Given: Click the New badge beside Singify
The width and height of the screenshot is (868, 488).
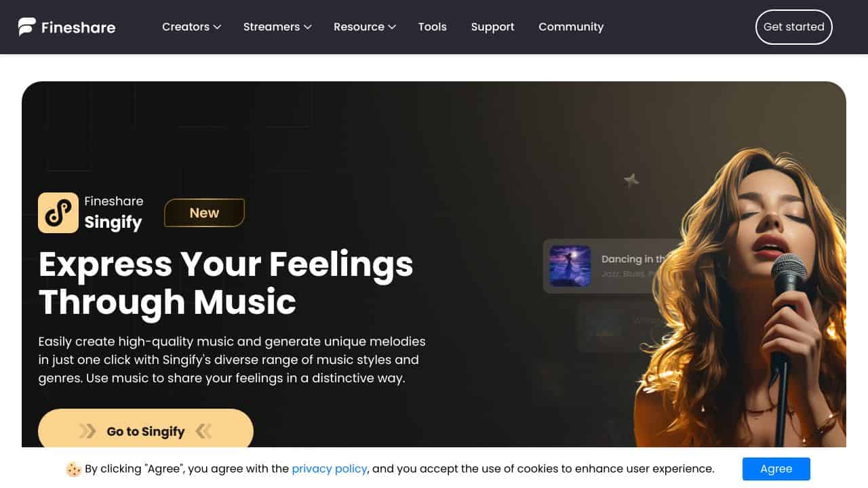Looking at the screenshot, I should [x=204, y=213].
